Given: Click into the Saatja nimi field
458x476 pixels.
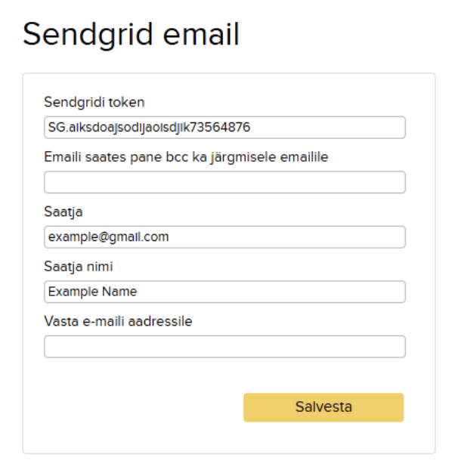Looking at the screenshot, I should [x=224, y=292].
